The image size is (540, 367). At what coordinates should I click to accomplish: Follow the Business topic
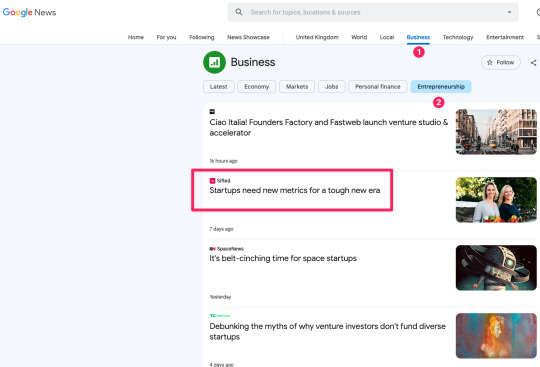500,62
